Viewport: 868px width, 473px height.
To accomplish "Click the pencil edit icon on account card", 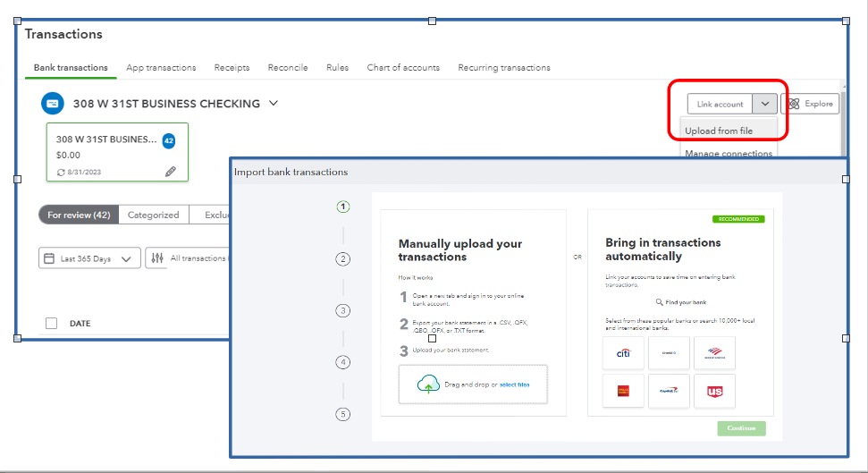I will point(171,172).
